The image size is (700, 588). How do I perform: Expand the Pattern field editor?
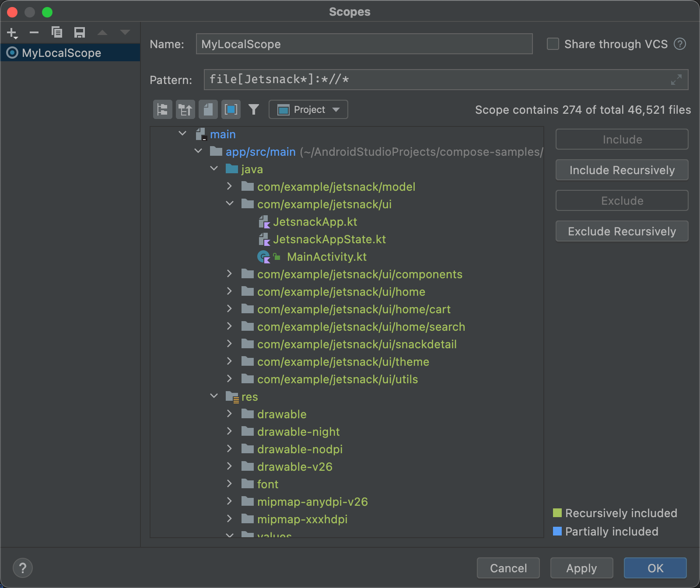click(676, 80)
